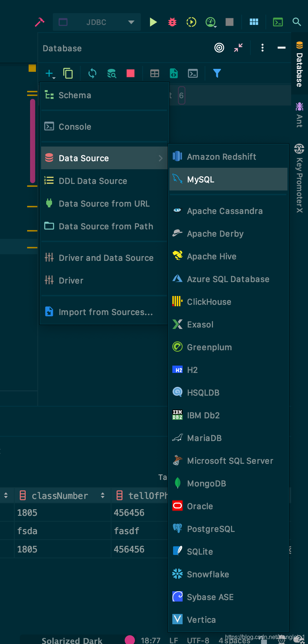Select Console from the New menu
Screen dimensions: 308x644
coord(104,127)
